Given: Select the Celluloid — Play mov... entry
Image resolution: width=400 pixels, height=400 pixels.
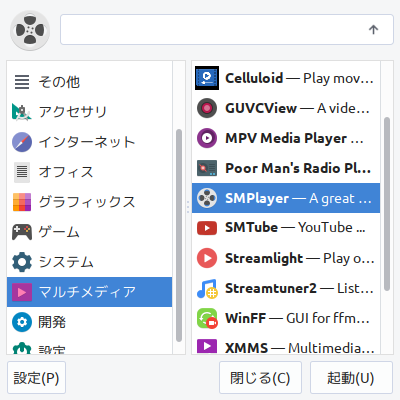Looking at the screenshot, I should 286,78.
